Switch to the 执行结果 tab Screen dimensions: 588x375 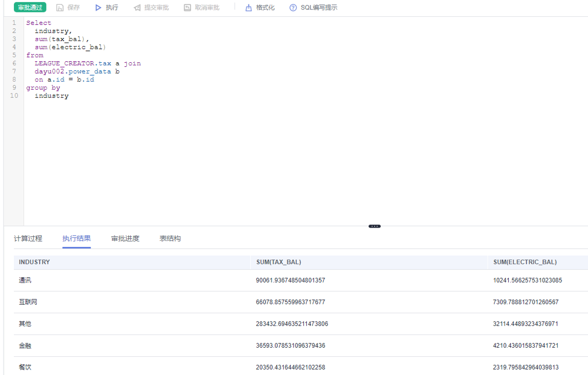point(77,238)
